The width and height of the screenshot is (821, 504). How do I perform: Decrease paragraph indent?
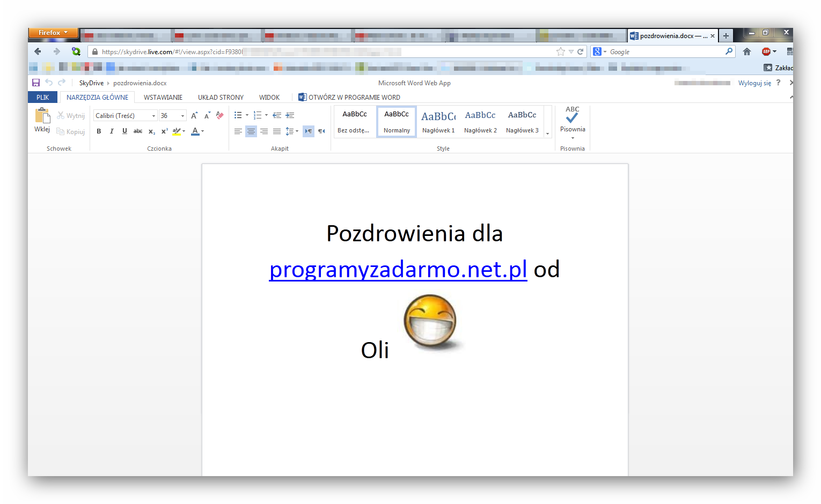[277, 115]
